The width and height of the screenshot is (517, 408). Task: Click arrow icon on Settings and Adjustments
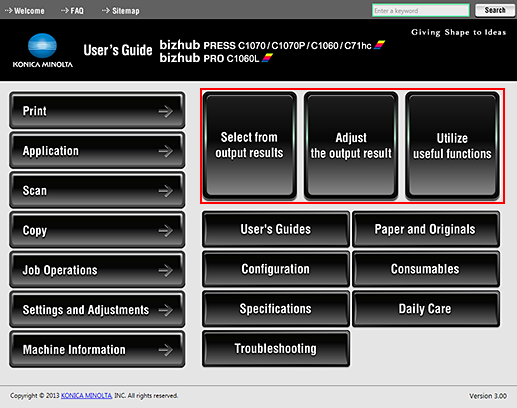coord(166,310)
